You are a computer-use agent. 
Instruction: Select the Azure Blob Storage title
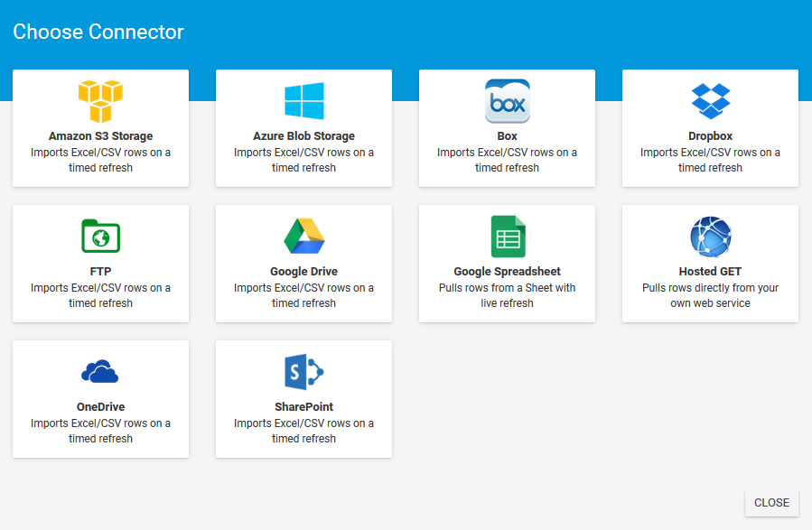(x=304, y=136)
